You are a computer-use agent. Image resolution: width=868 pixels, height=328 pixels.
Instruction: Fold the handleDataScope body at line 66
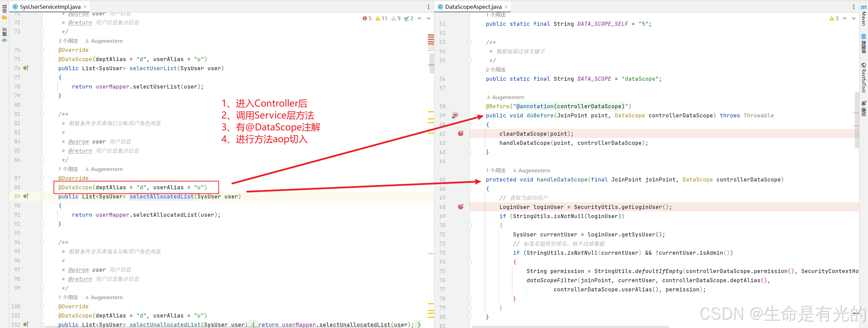click(470, 189)
